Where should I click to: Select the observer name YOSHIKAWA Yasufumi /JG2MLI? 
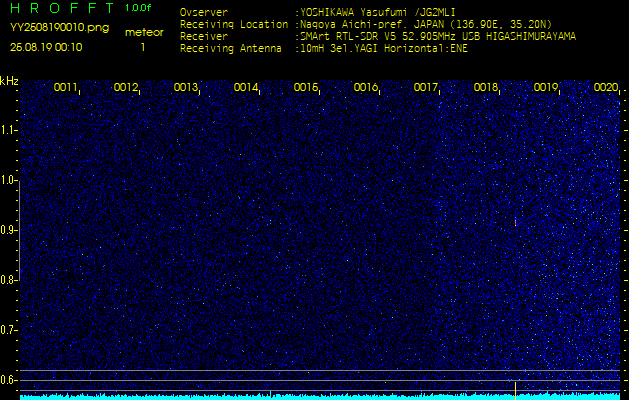[377, 13]
